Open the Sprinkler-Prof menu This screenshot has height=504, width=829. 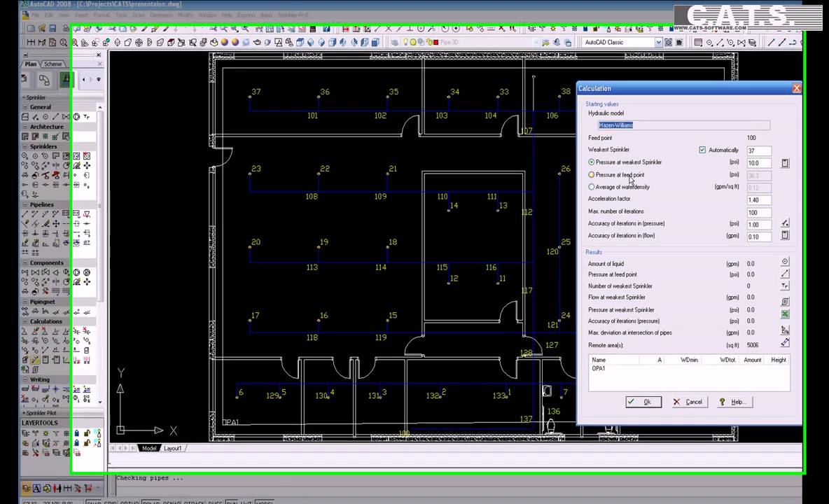click(293, 15)
